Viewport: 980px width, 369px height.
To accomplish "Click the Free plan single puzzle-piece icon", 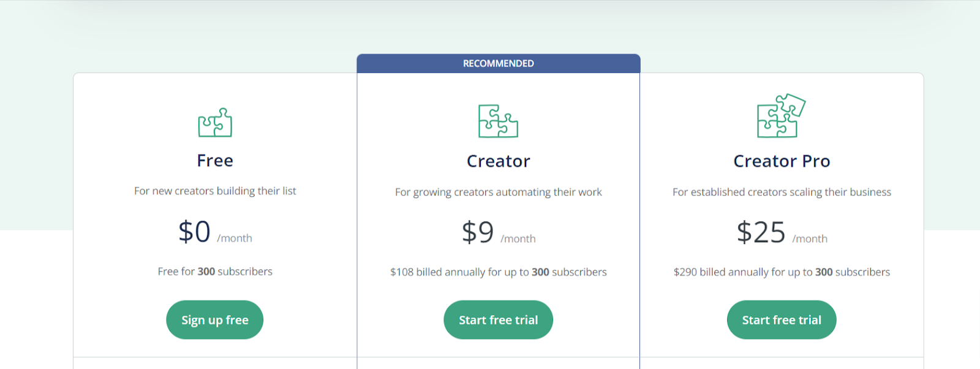I will pos(215,123).
